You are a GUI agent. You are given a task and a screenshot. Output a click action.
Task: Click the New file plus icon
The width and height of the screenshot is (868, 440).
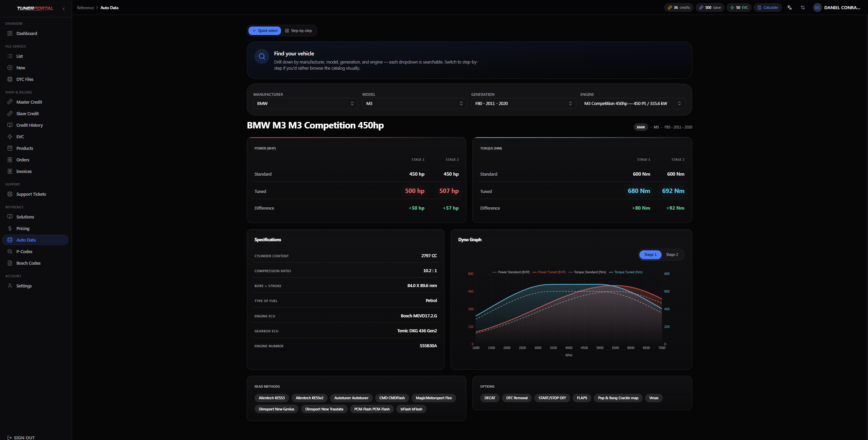click(10, 68)
